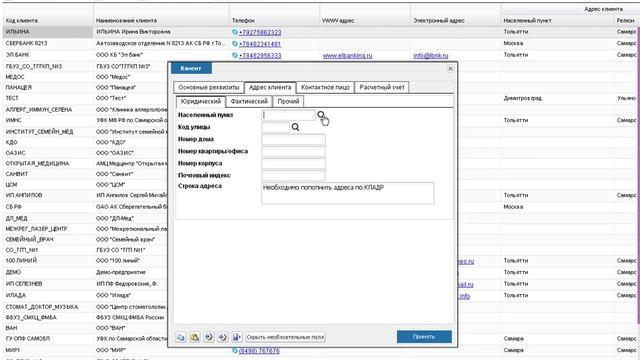Select the ПАНАЦЕЯ client row
Image resolution: width=640 pixels, height=360 pixels.
coord(19,87)
